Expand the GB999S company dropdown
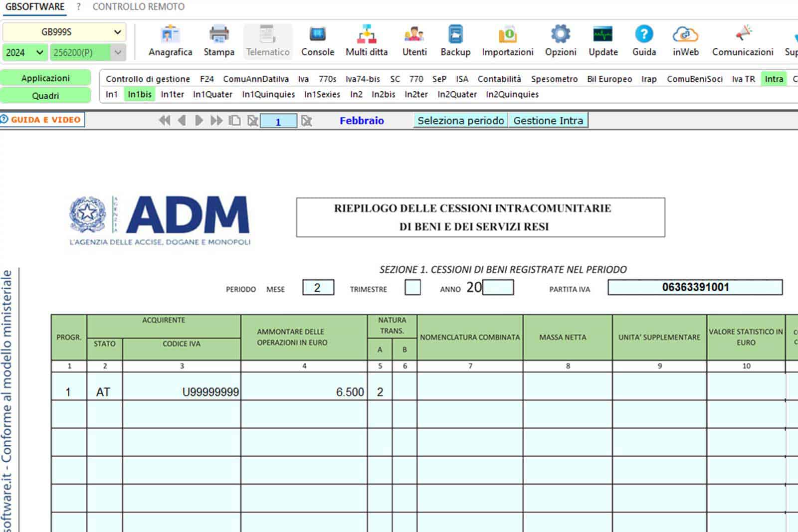The image size is (798, 532). coord(117,32)
